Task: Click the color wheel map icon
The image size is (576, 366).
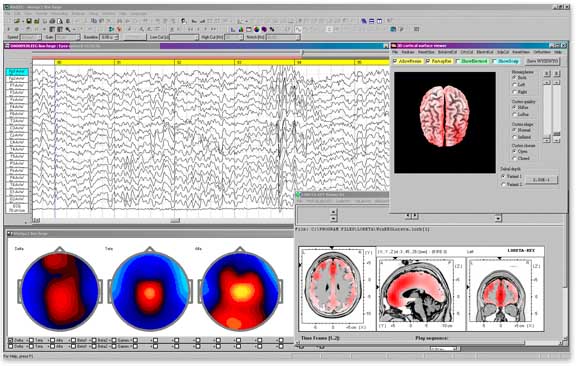Action: (x=257, y=29)
